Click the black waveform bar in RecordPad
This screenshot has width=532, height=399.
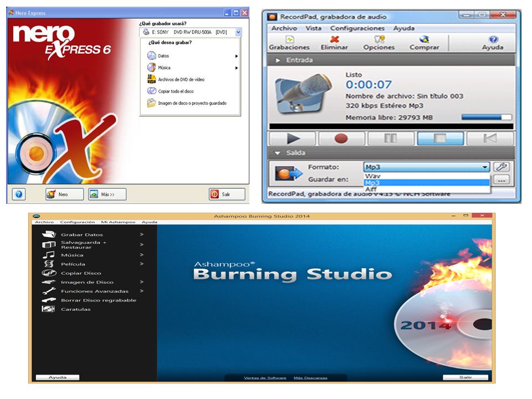pos(391,126)
